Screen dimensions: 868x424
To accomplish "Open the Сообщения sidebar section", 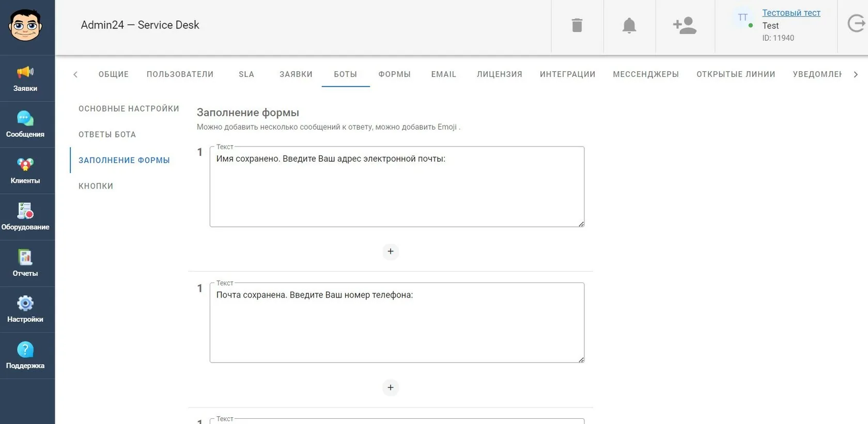I will pyautogui.click(x=25, y=124).
